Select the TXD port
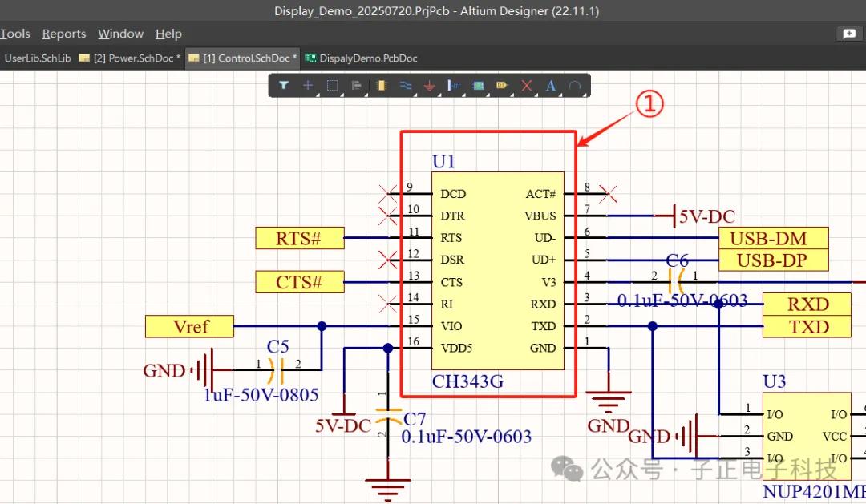 pyautogui.click(x=807, y=326)
